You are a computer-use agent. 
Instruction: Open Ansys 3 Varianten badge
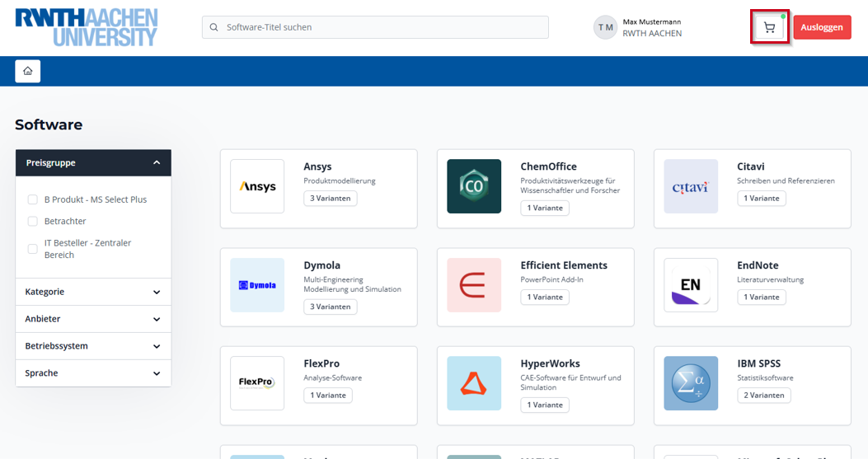(331, 199)
